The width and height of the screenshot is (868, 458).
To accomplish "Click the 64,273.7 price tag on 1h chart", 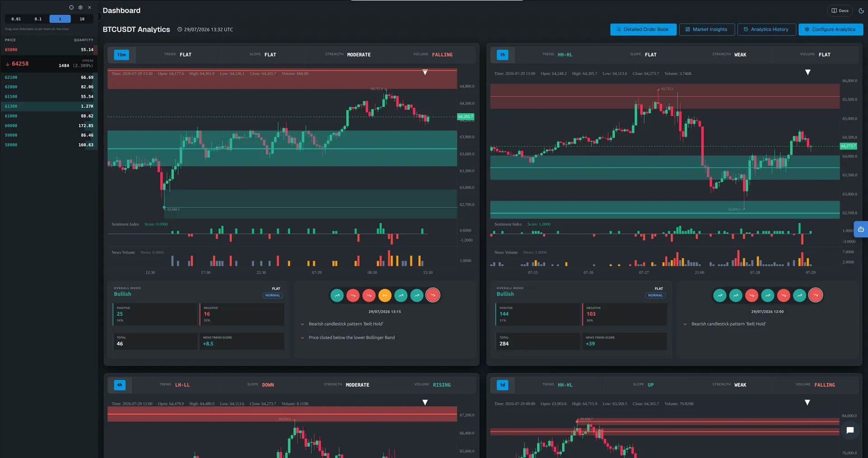I will (x=848, y=146).
